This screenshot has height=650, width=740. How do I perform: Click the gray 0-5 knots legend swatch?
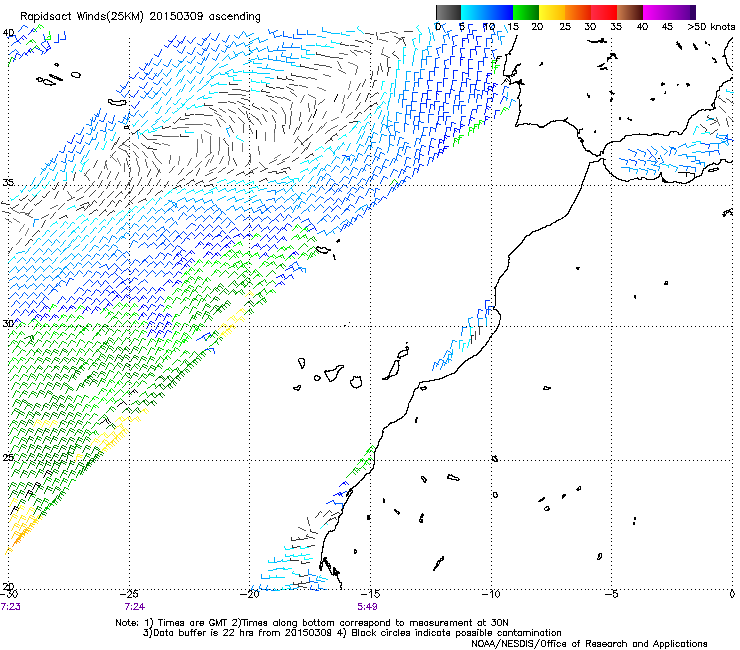point(449,12)
